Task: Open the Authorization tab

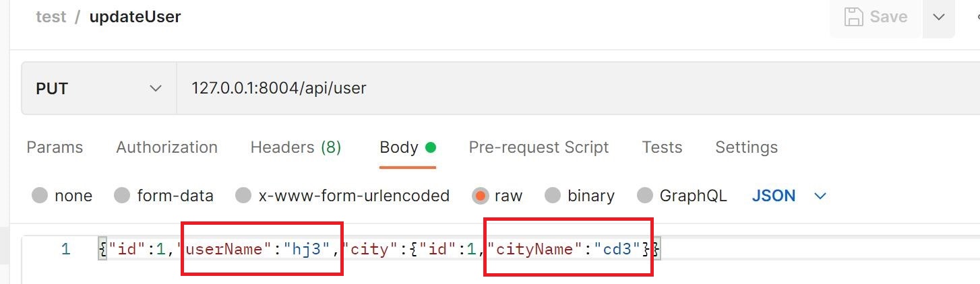Action: tap(166, 147)
